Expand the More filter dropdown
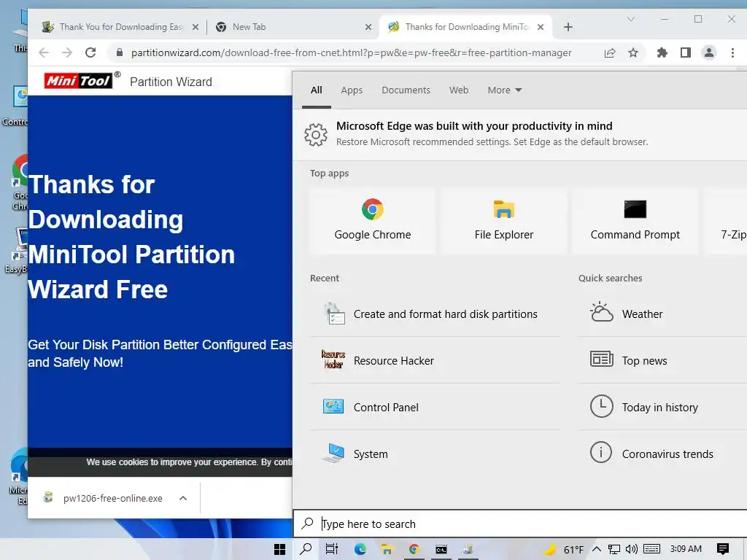 (x=505, y=90)
